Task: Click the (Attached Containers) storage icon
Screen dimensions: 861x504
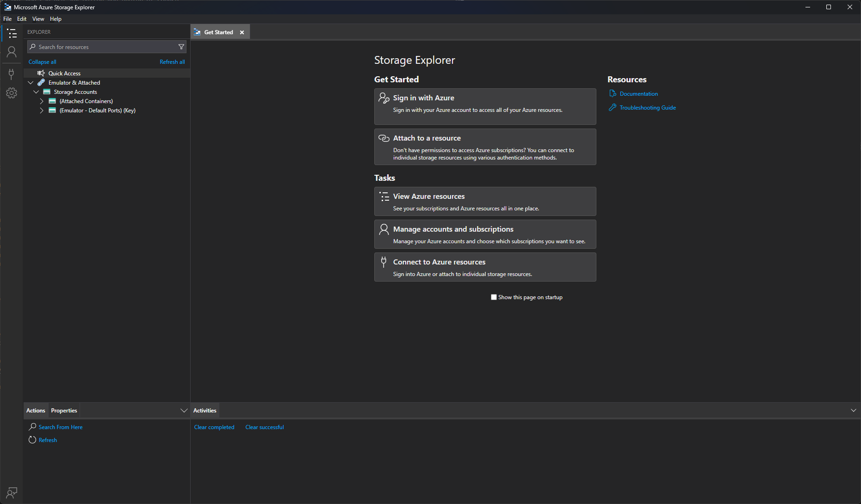Action: [52, 101]
